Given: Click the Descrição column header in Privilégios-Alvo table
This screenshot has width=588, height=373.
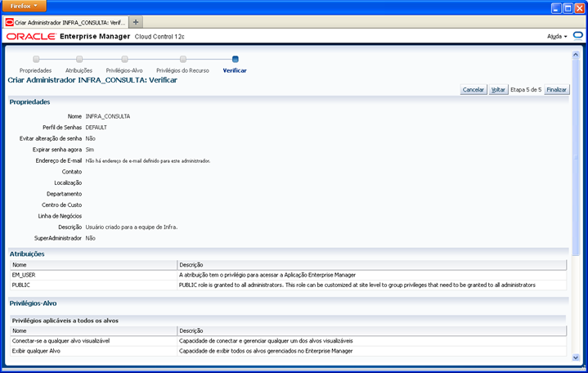Looking at the screenshot, I should [x=371, y=331].
